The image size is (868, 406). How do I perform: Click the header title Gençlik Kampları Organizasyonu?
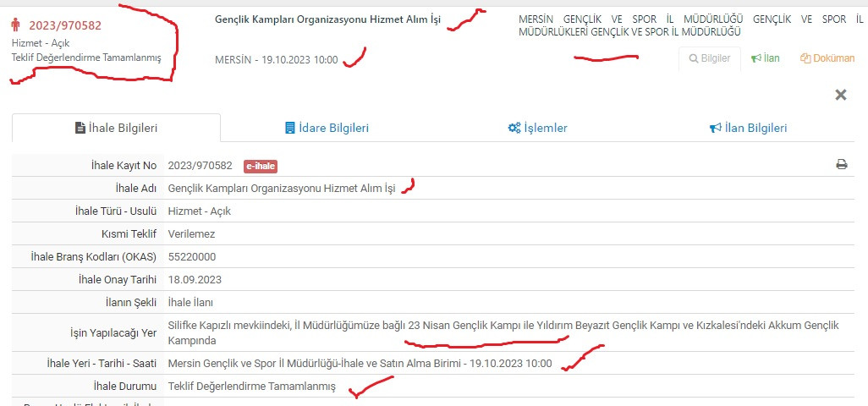point(327,20)
